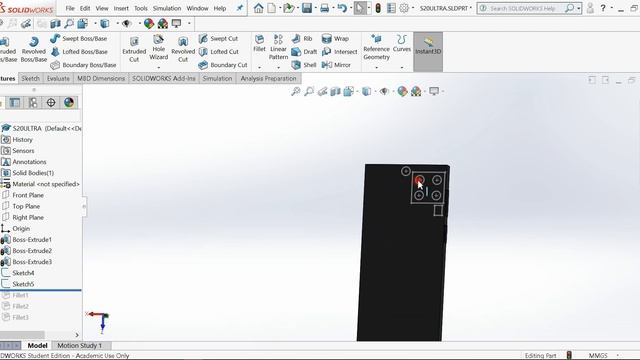Click the Rebuild traffic light icon

pos(378,8)
